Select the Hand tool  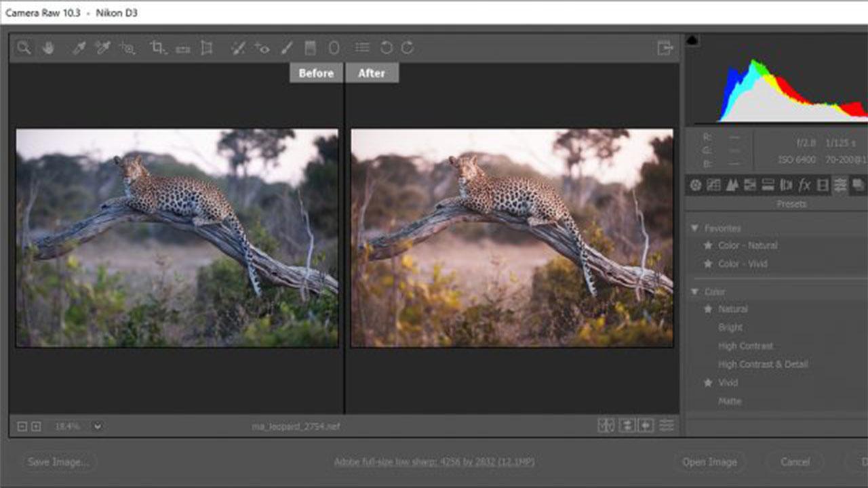48,48
